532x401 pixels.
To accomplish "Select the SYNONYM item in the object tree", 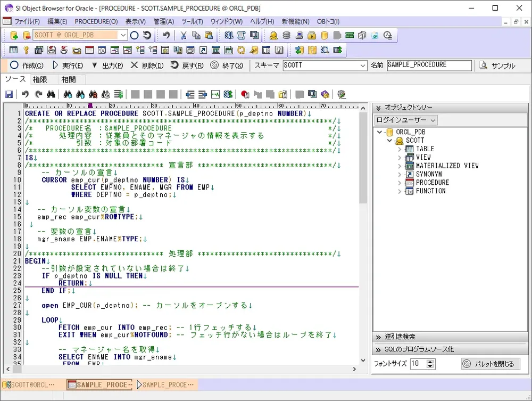I will point(429,174).
